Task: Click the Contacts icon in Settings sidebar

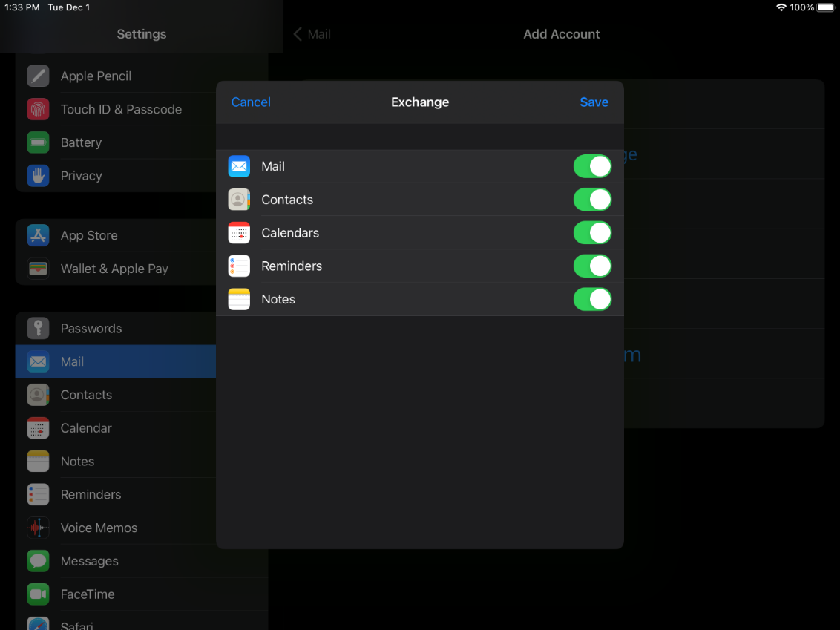Action: coord(38,395)
